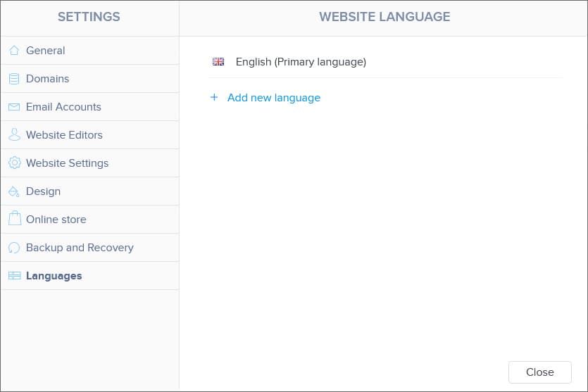Click the Add new language link
This screenshot has height=392, width=588.
coord(273,98)
